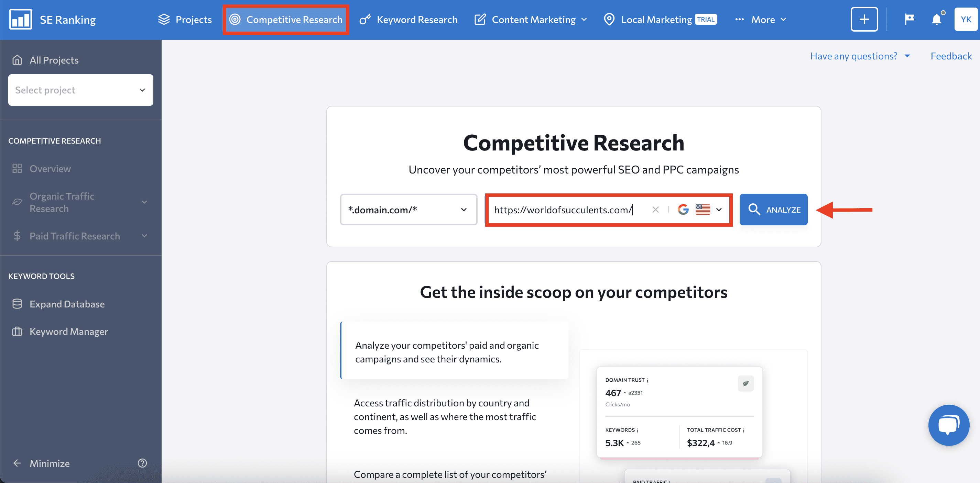Click the leaf icon on Domain Trust card
This screenshot has width=980, height=483.
(x=745, y=383)
